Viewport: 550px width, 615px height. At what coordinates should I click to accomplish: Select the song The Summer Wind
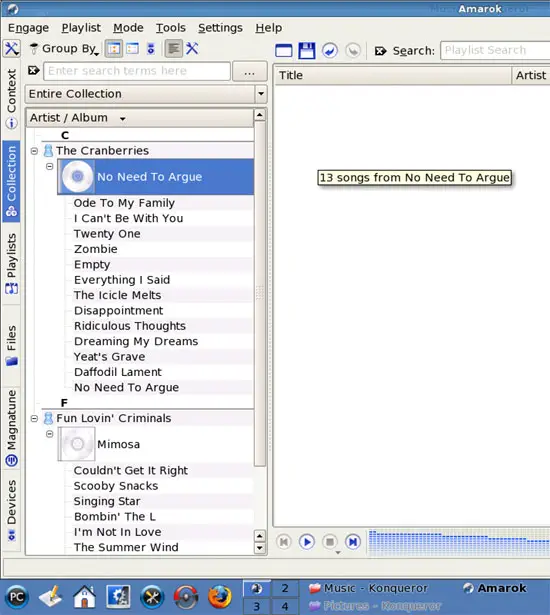[x=126, y=547]
